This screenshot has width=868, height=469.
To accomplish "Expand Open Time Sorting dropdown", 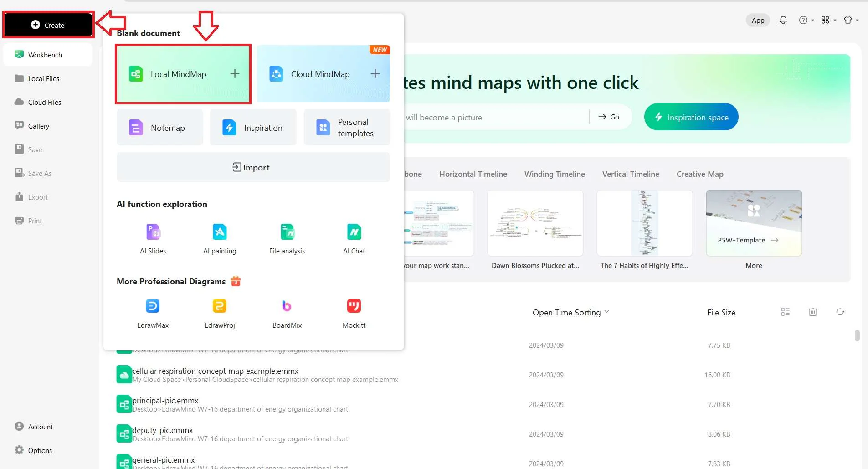I will pos(570,312).
